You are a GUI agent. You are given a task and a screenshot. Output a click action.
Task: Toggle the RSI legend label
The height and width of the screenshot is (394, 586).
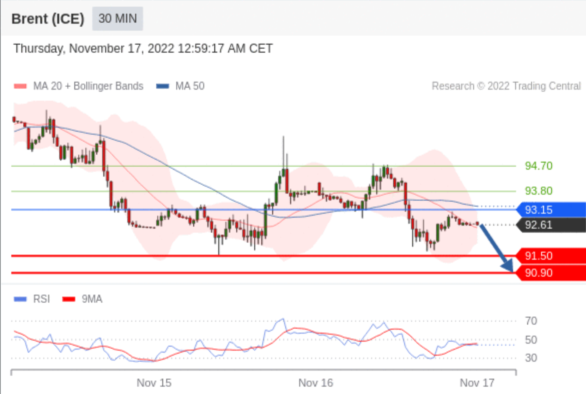click(41, 299)
